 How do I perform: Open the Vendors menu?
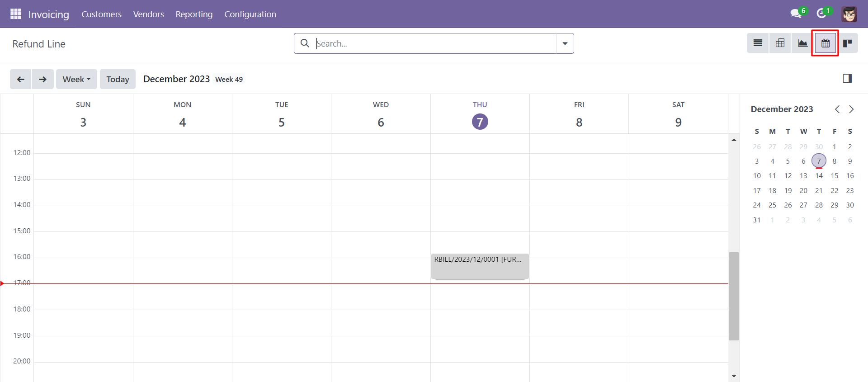(x=149, y=14)
